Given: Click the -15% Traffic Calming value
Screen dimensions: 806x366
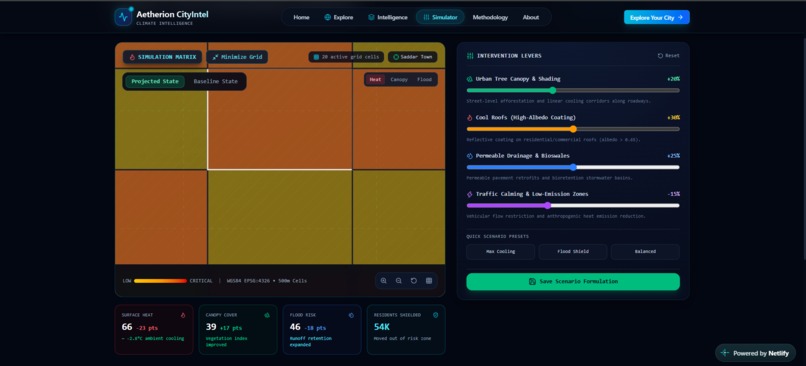Looking at the screenshot, I should [x=673, y=194].
